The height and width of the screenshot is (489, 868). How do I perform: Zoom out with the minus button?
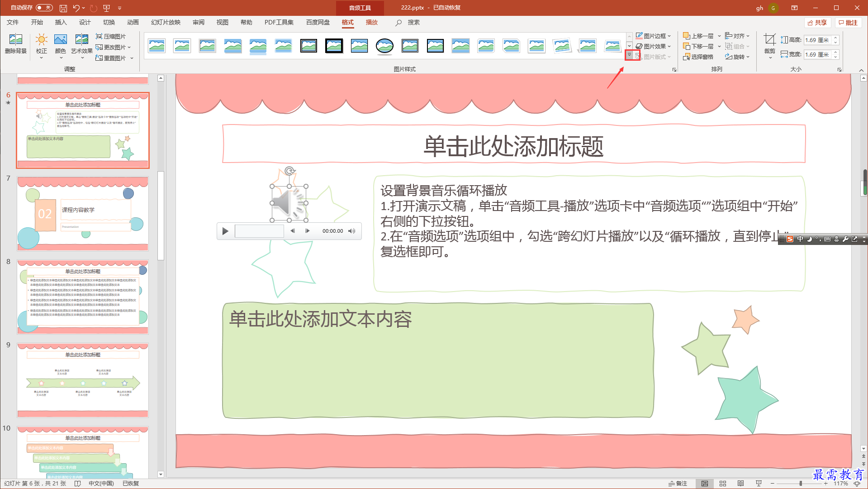coord(773,484)
